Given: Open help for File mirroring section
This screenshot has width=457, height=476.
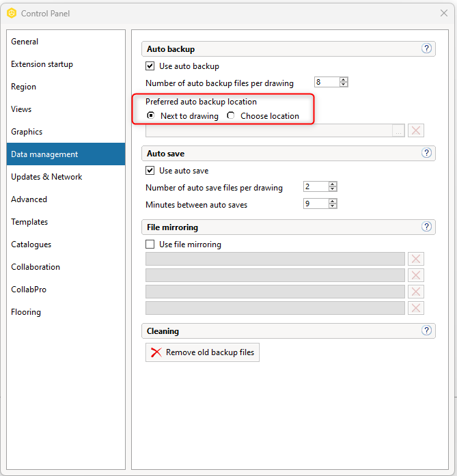Looking at the screenshot, I should [x=426, y=227].
